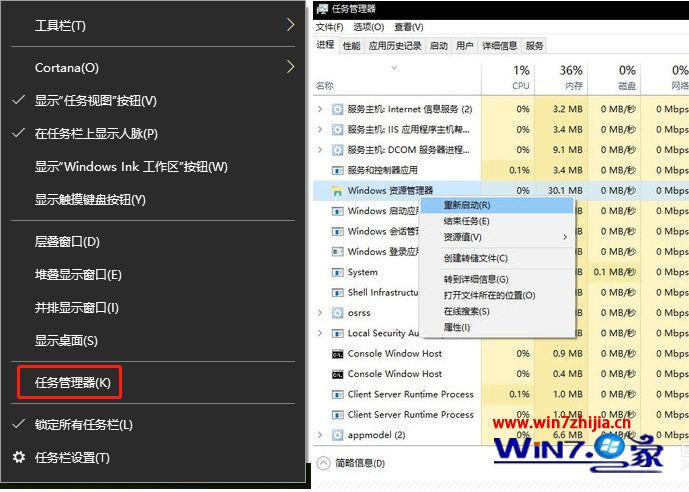Click the 服务和控制器应用 process icon
Screen dimensions: 689x492
[337, 170]
